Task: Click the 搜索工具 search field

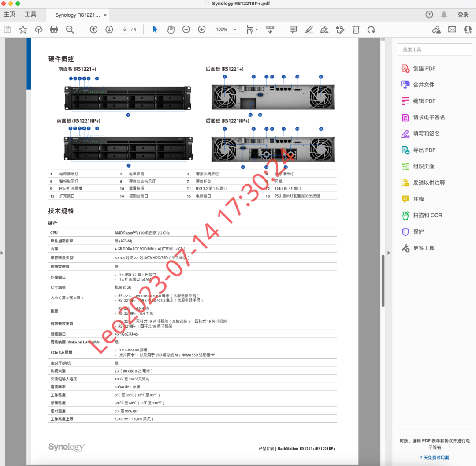Action: [x=434, y=49]
